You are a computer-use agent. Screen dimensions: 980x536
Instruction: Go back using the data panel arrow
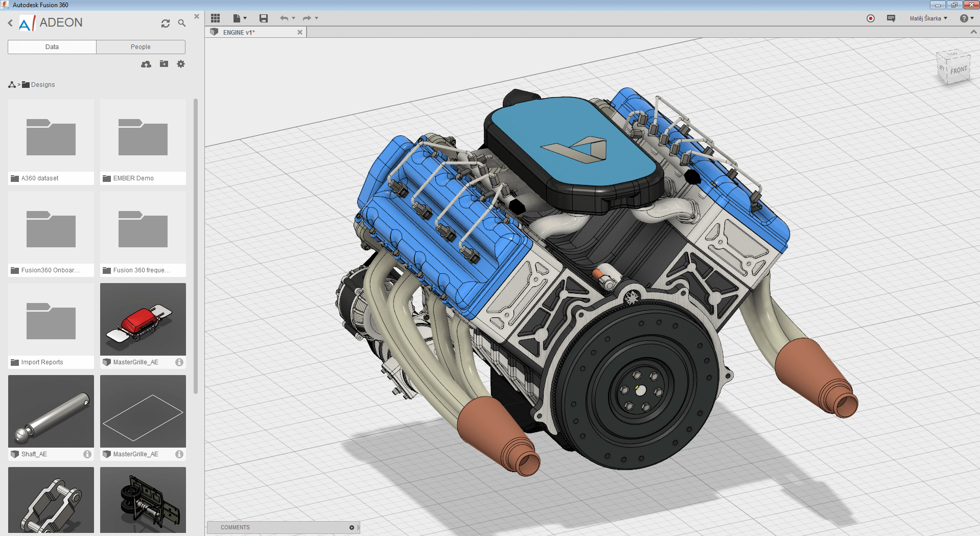tap(10, 23)
